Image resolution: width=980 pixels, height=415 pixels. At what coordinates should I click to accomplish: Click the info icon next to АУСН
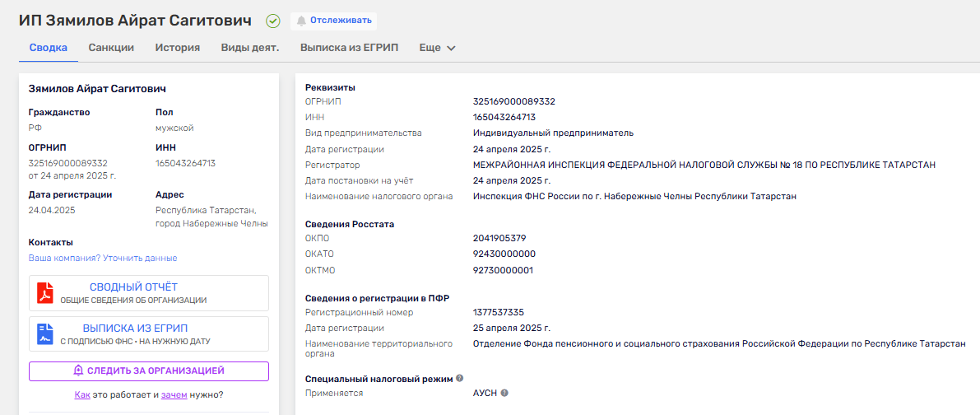tap(504, 393)
